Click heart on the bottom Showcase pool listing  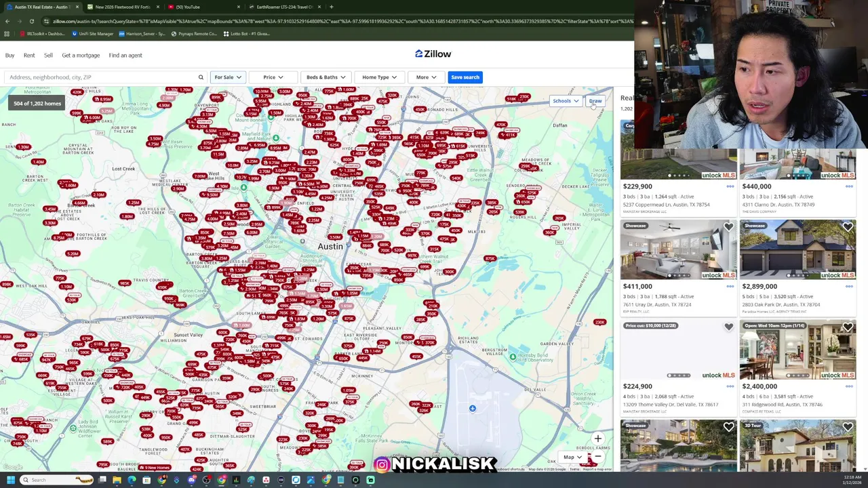coord(728,427)
